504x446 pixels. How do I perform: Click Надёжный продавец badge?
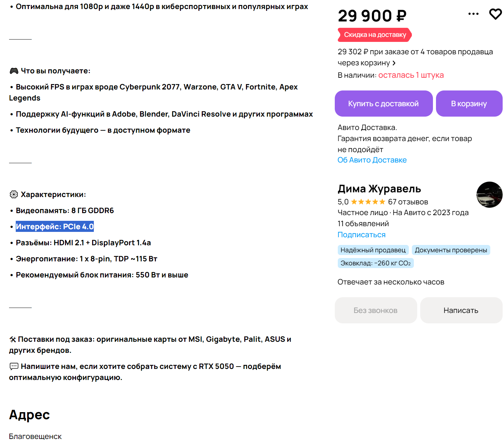click(x=373, y=250)
